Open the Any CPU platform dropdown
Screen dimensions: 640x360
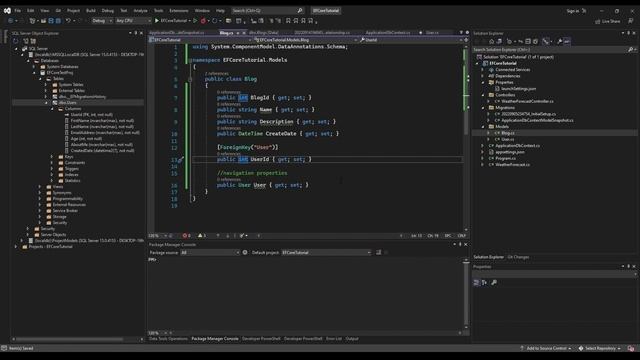click(x=133, y=20)
